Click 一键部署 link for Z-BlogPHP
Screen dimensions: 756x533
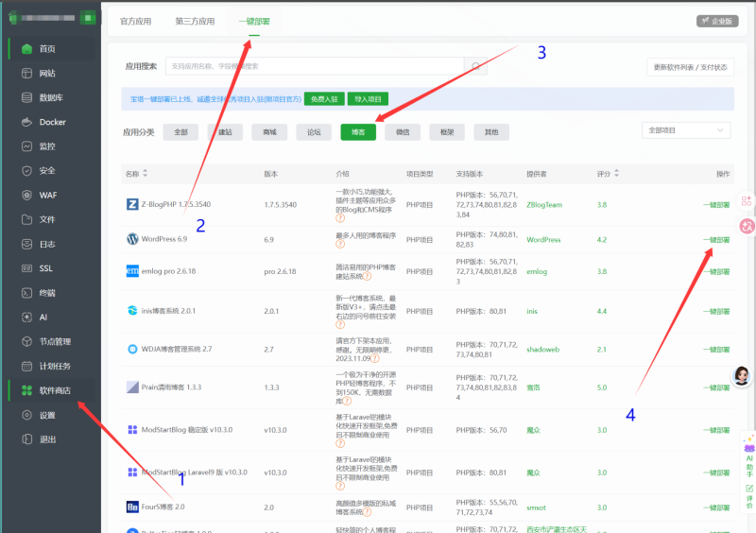tap(716, 204)
